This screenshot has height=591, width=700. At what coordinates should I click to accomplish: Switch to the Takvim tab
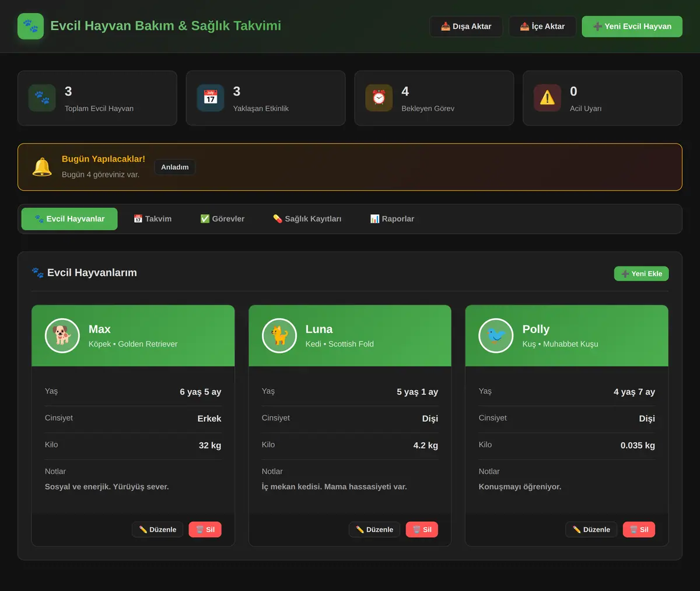click(x=153, y=219)
